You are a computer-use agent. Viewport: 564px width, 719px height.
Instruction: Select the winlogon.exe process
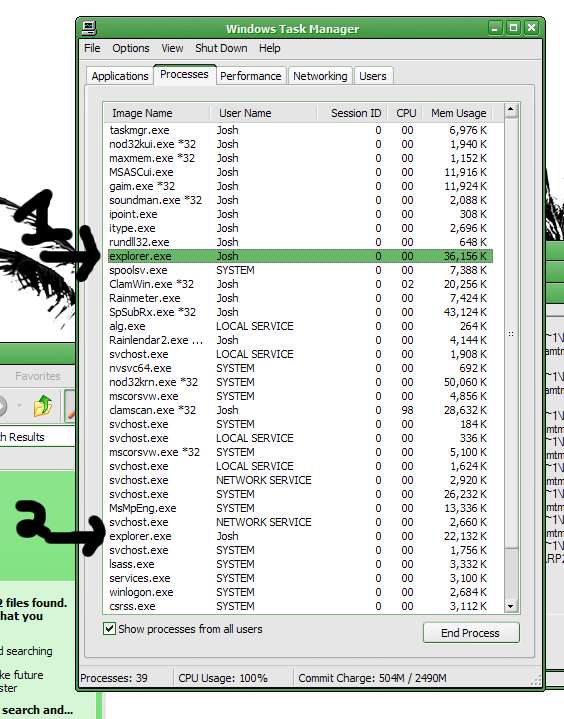(x=300, y=592)
